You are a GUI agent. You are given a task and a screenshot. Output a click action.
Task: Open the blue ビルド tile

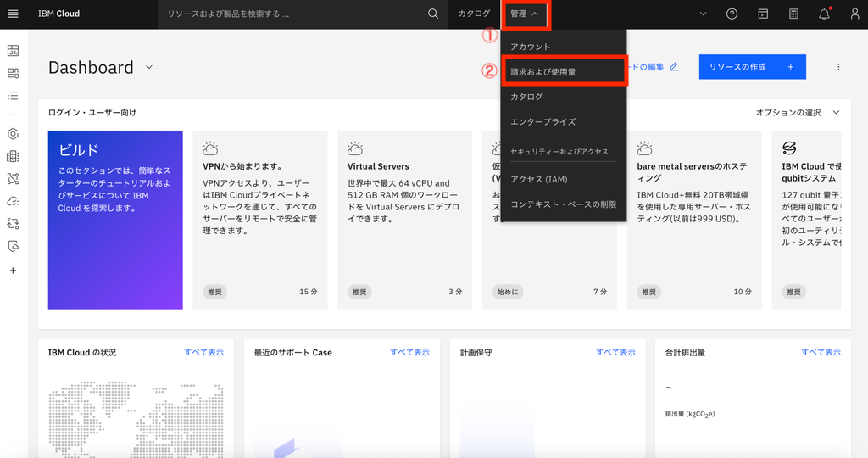click(115, 220)
